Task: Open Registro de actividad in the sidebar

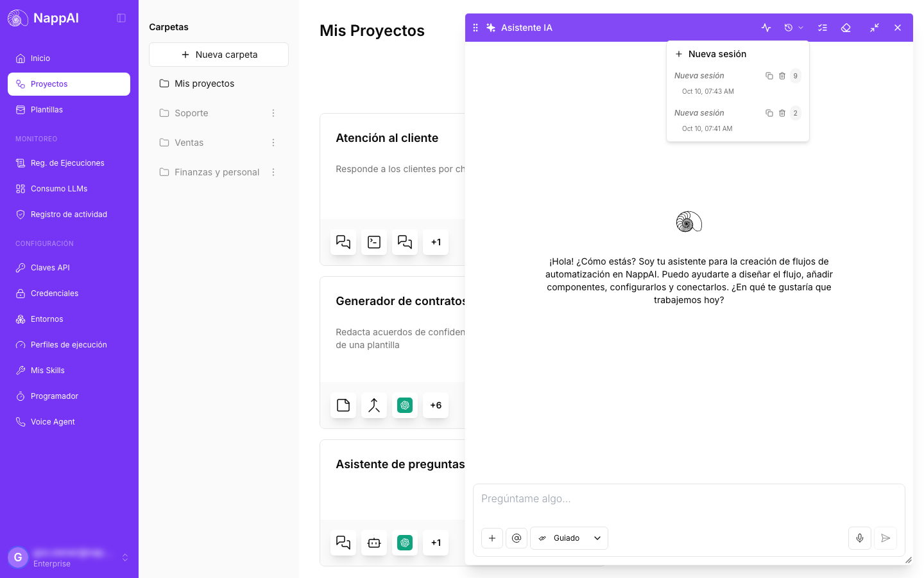Action: [69, 215]
